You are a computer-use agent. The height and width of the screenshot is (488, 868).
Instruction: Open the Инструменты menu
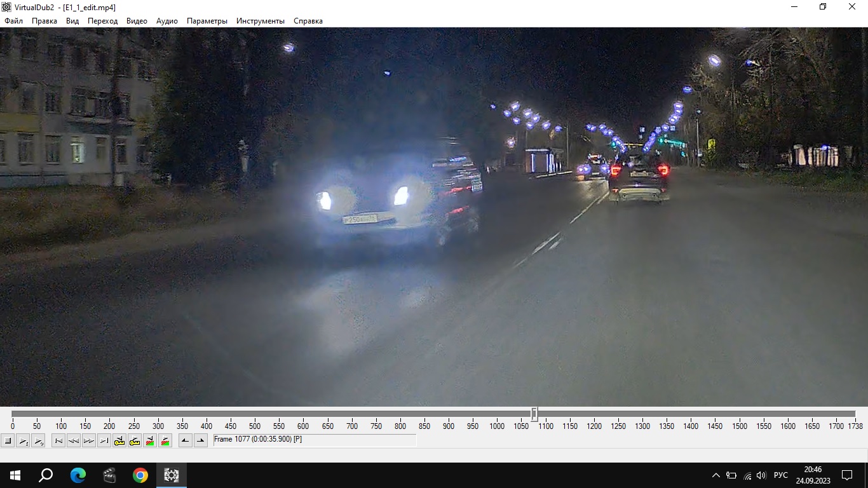click(260, 21)
